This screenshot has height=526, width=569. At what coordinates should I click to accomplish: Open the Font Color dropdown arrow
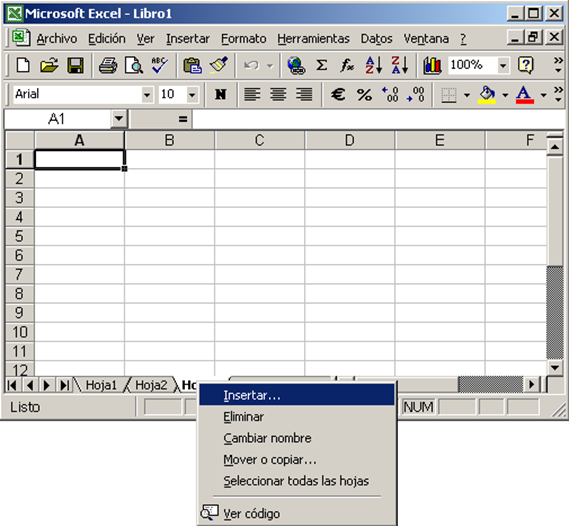(543, 95)
